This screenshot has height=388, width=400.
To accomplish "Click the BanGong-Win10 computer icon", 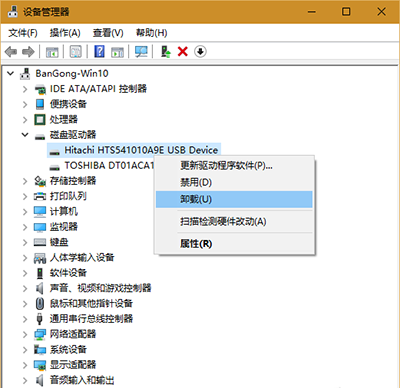I will pyautogui.click(x=25, y=73).
